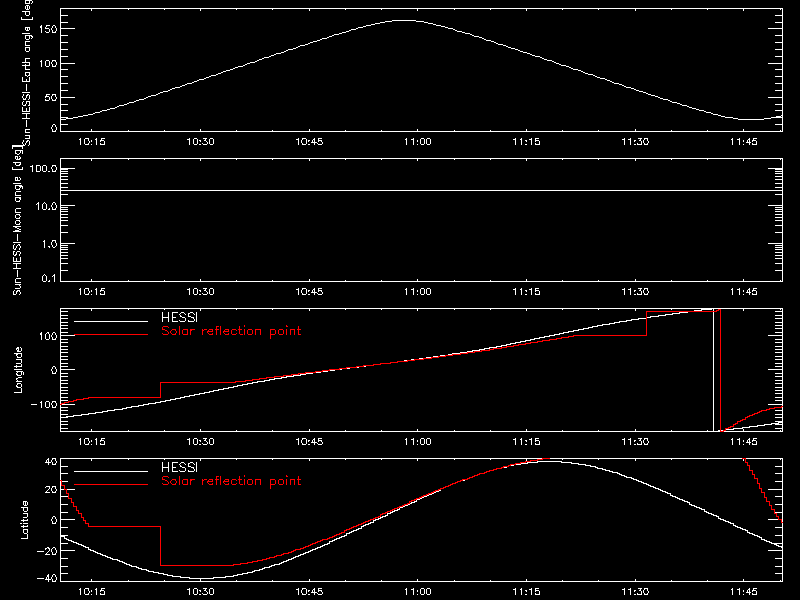Click the 100 tick label in the Earth angle plot

pos(48,64)
